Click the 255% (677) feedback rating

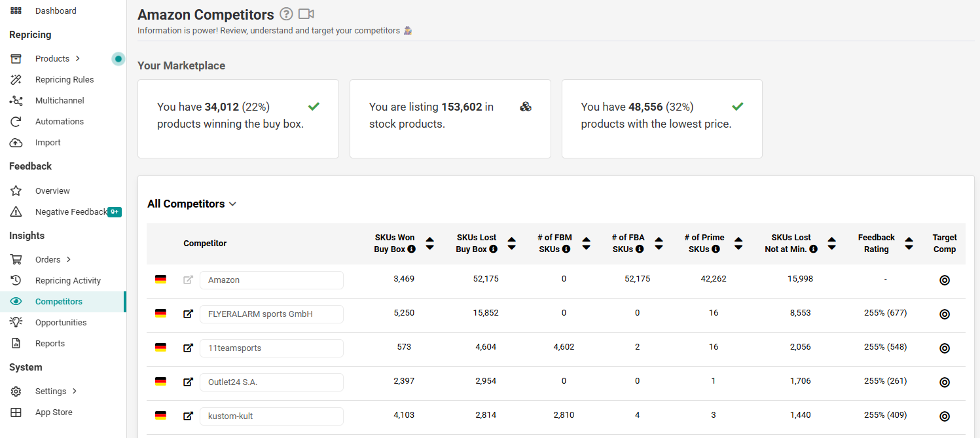pos(885,313)
